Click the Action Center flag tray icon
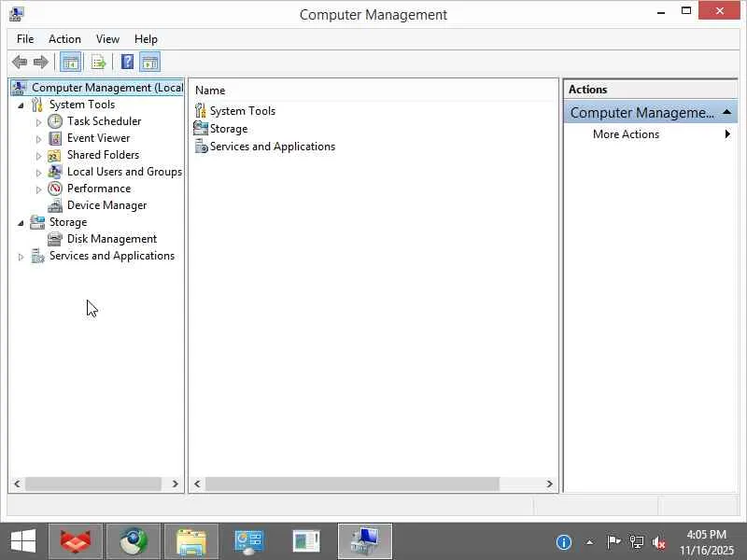 pos(613,541)
